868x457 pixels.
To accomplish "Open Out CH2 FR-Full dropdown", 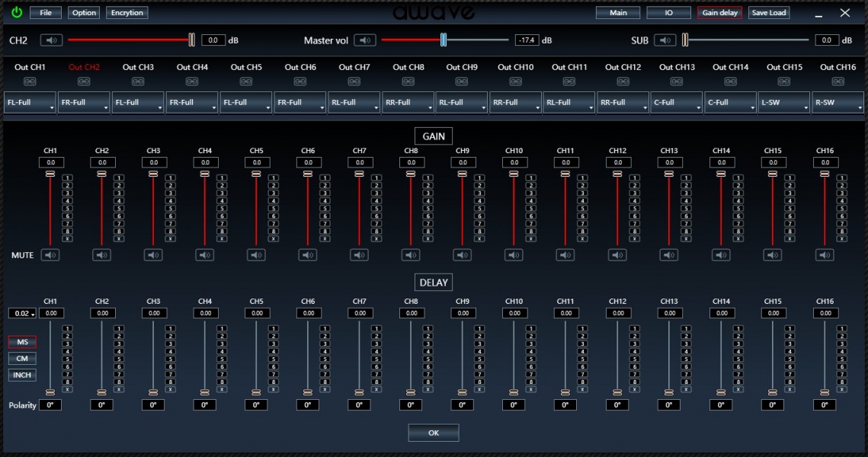I will coord(84,102).
